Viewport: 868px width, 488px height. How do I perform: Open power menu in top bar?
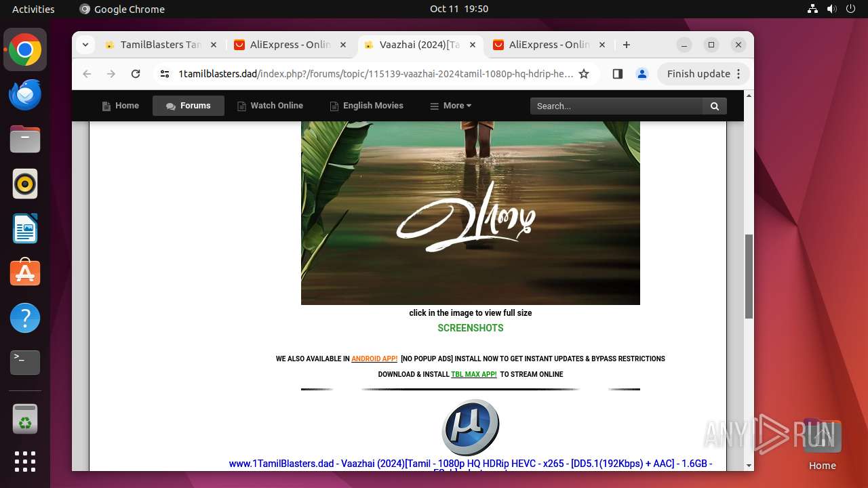[x=851, y=9]
